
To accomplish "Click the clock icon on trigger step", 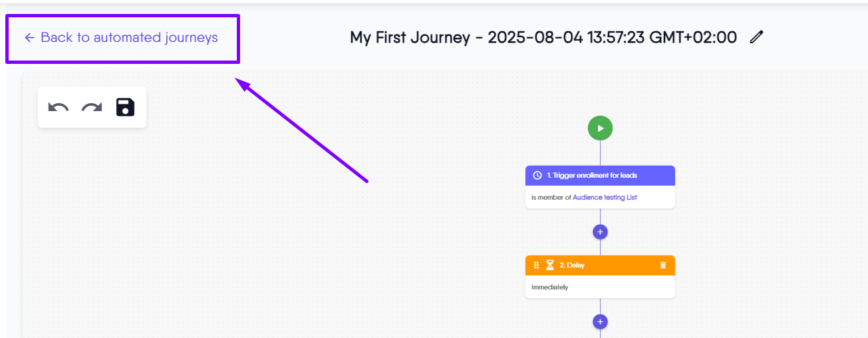I will point(537,176).
